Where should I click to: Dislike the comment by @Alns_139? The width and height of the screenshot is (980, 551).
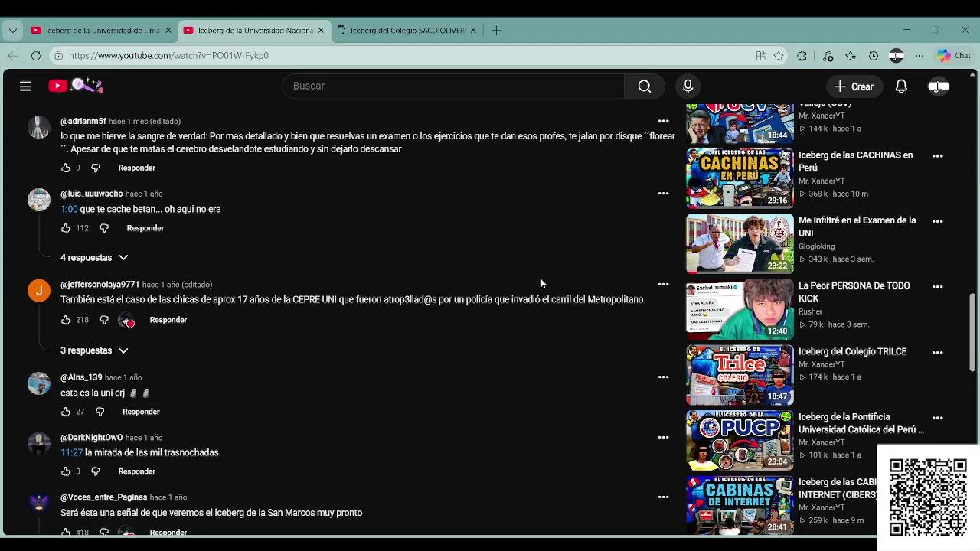(x=100, y=412)
